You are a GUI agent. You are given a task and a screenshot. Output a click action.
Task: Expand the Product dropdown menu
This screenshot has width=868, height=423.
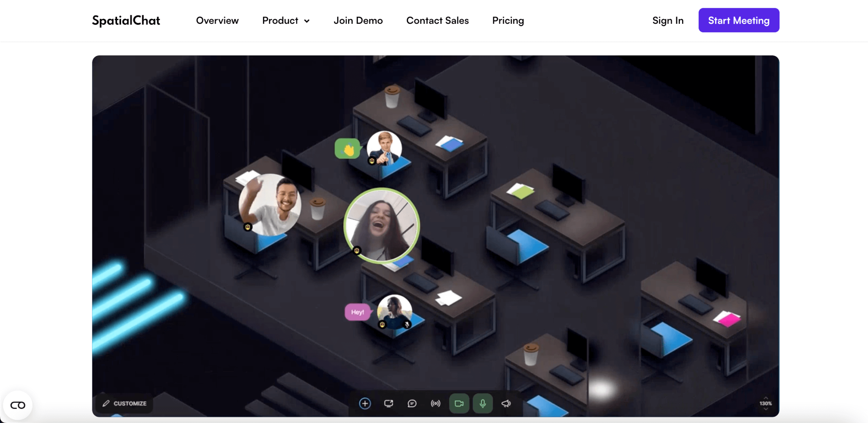click(x=286, y=20)
